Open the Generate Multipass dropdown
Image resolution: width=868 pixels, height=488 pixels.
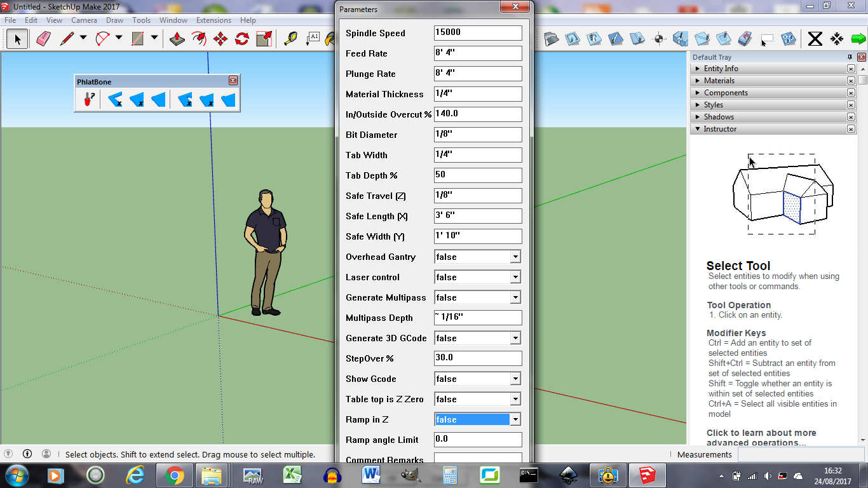(515, 297)
